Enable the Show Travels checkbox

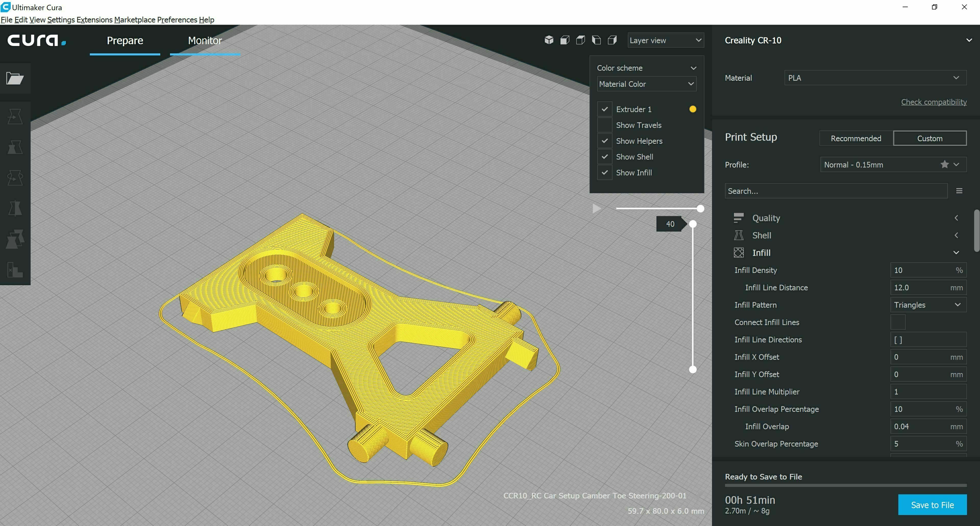[x=605, y=125]
